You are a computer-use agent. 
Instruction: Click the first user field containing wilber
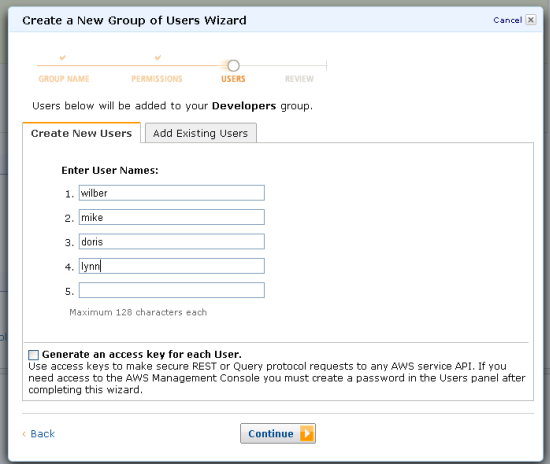coord(172,193)
